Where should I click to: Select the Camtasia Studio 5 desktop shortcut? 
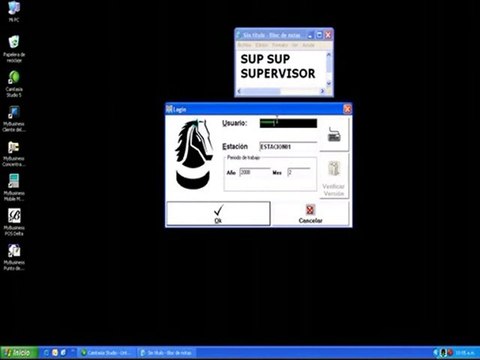point(14,84)
